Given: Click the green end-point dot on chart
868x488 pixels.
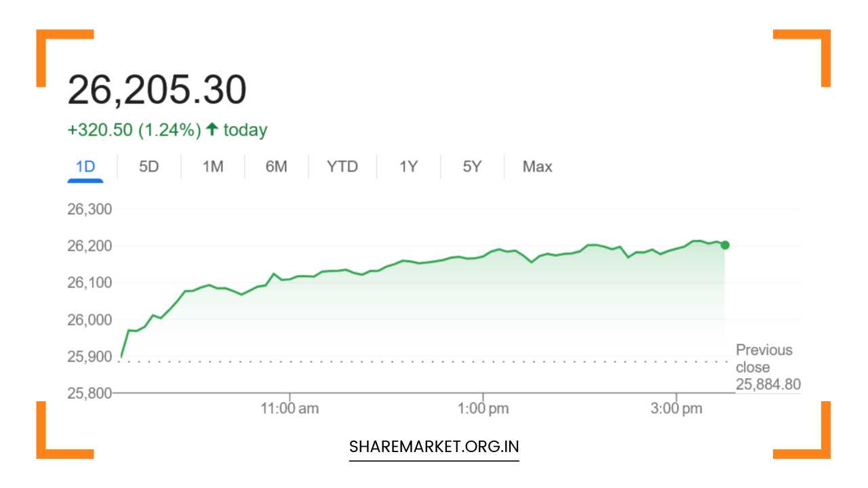Looking at the screenshot, I should point(725,245).
